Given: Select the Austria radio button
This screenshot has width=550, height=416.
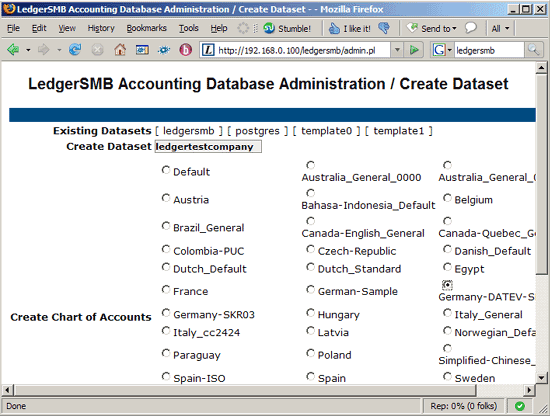Looking at the screenshot, I should [x=166, y=198].
